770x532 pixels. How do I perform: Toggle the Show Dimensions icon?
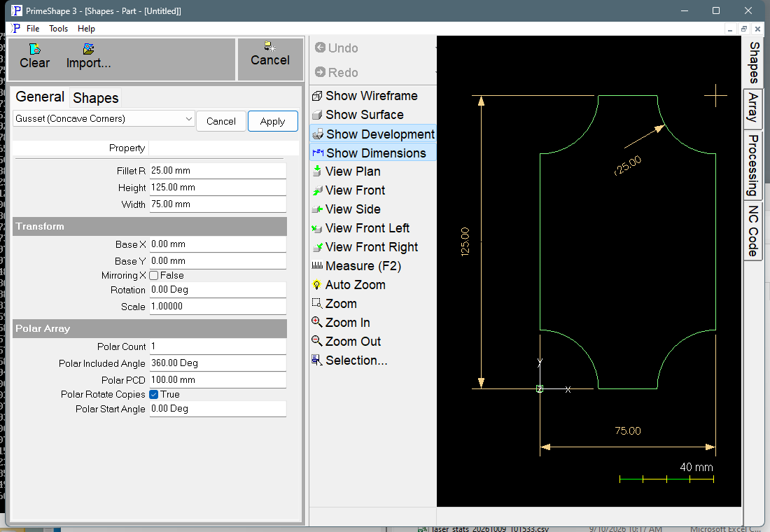click(x=318, y=153)
